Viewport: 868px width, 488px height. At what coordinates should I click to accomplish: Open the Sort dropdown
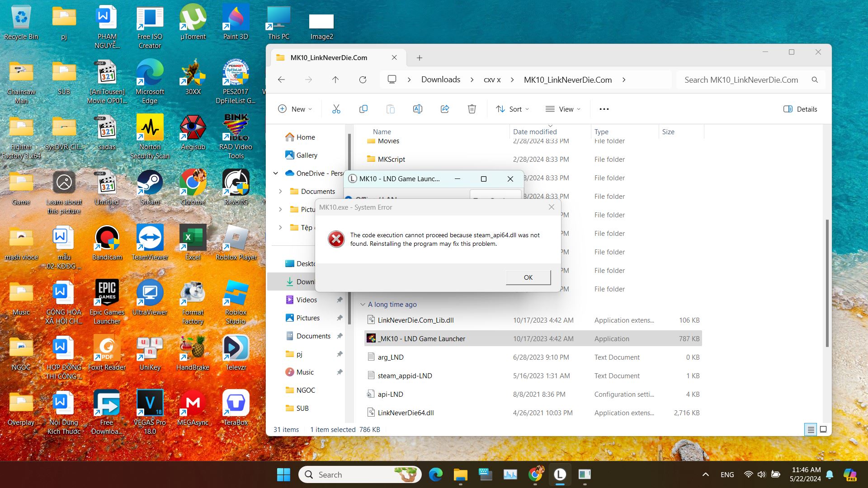[x=512, y=109]
